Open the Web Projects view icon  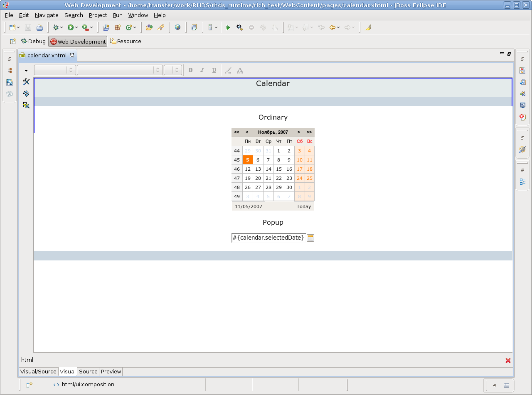tap(10, 82)
